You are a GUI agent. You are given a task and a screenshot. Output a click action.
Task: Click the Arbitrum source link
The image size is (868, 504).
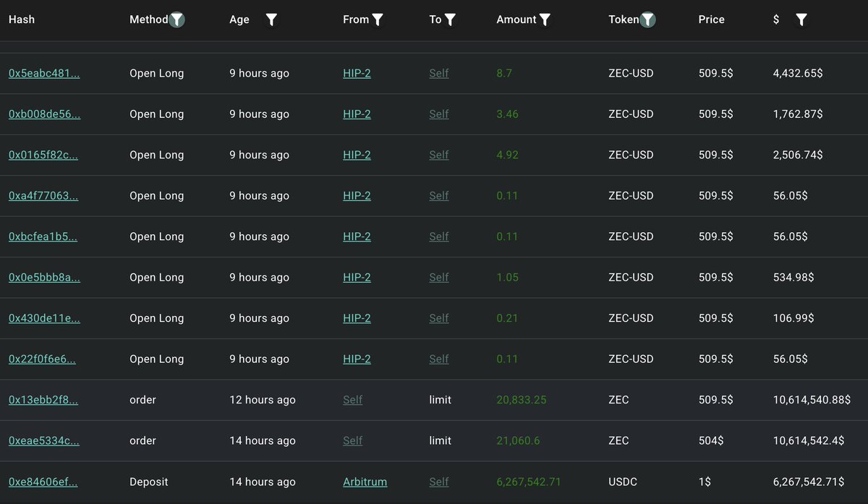[365, 482]
